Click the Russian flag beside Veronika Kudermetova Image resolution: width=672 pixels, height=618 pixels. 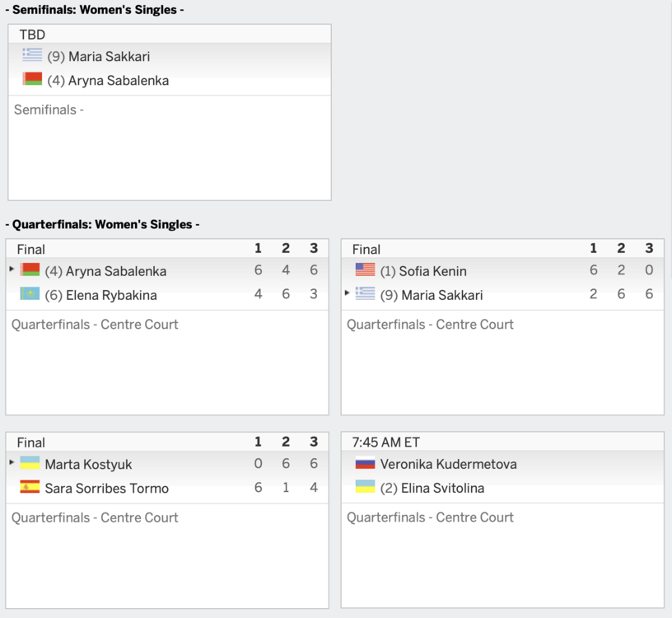(365, 463)
